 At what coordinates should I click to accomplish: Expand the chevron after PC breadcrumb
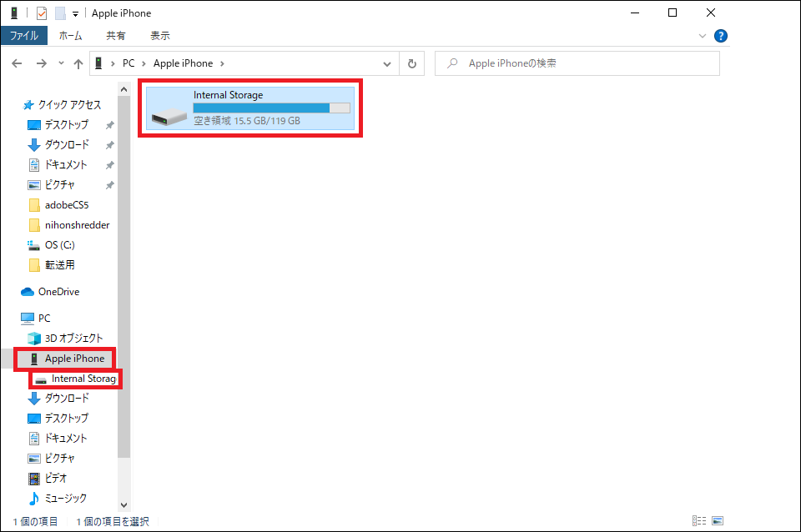tap(144, 63)
